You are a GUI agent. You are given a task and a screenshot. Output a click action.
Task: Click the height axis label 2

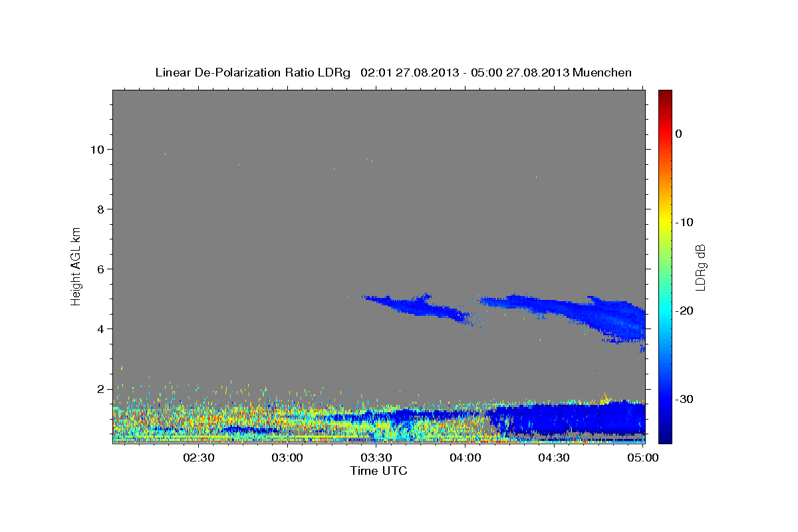click(x=102, y=388)
